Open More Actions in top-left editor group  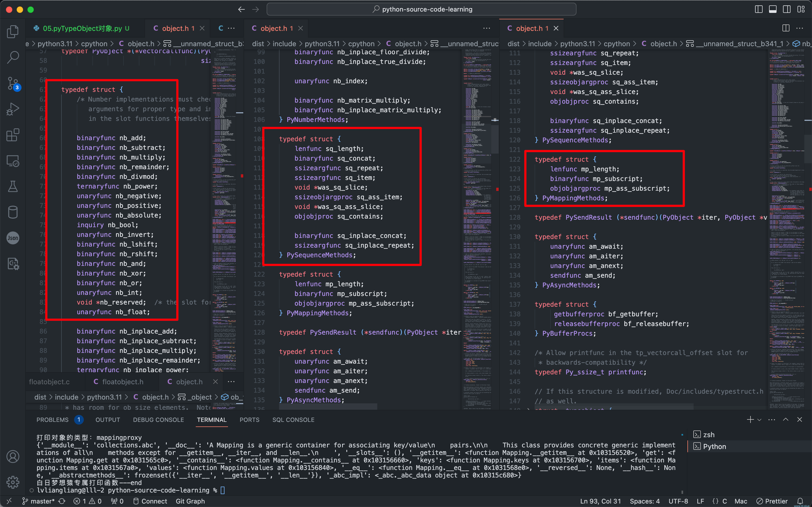point(231,28)
